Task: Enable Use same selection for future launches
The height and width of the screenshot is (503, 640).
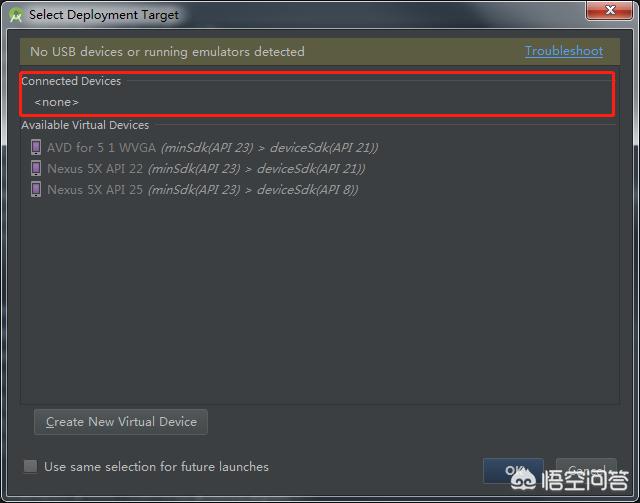Action: 30,466
